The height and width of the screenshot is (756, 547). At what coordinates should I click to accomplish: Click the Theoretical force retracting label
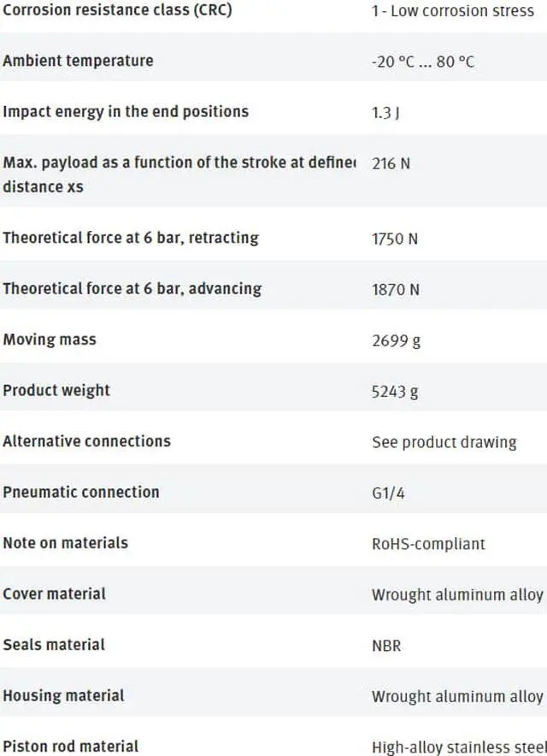(131, 238)
